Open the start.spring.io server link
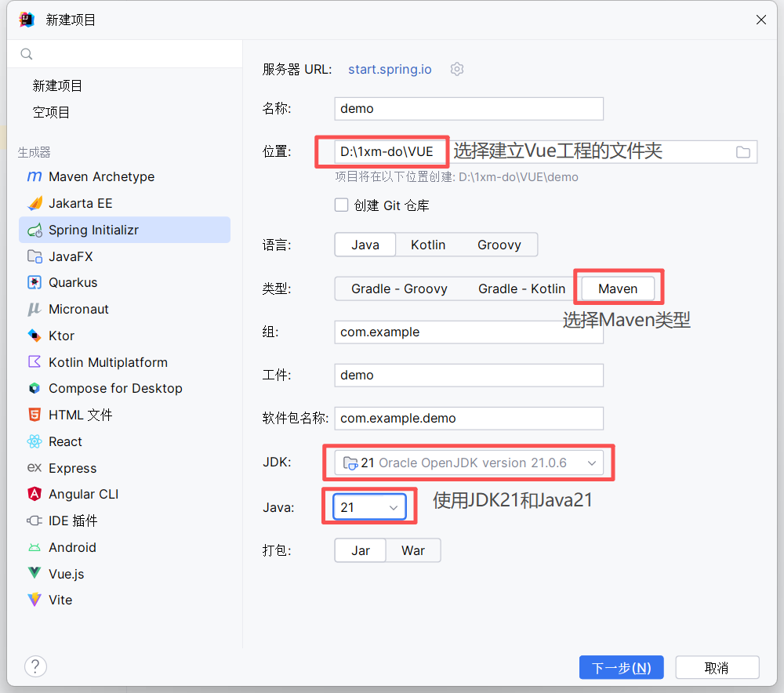The image size is (784, 693). [x=390, y=69]
